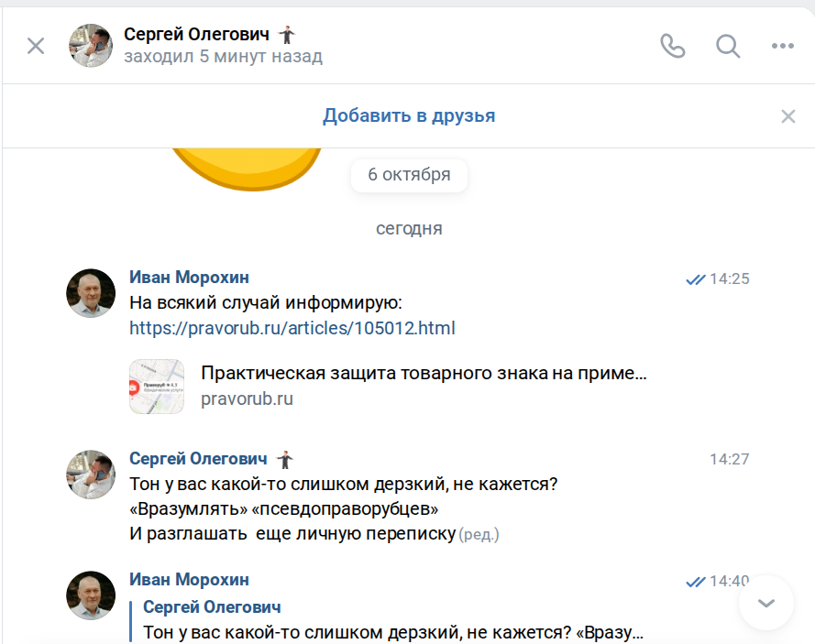Click Иван Морохин's avatar at 14:25 message
Viewport: 815px width, 644px height.
pyautogui.click(x=91, y=293)
